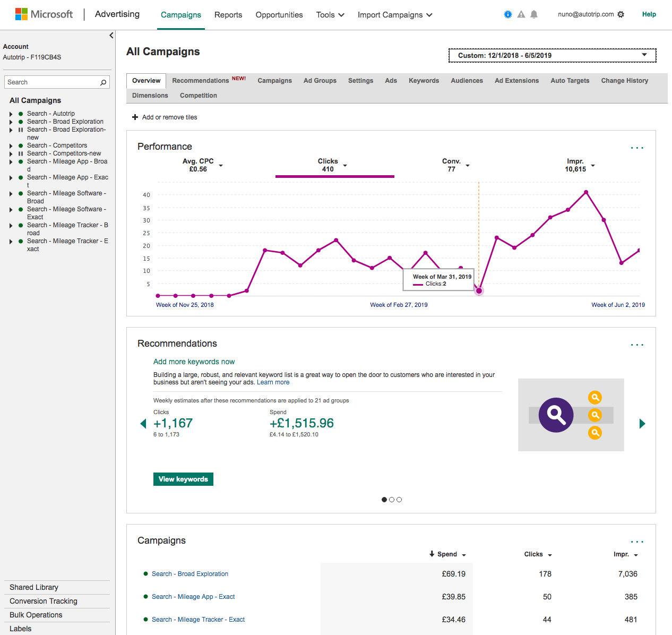Expand the Search - Competitors campaign tree item
Screen dimensions: 672x635
11,145
